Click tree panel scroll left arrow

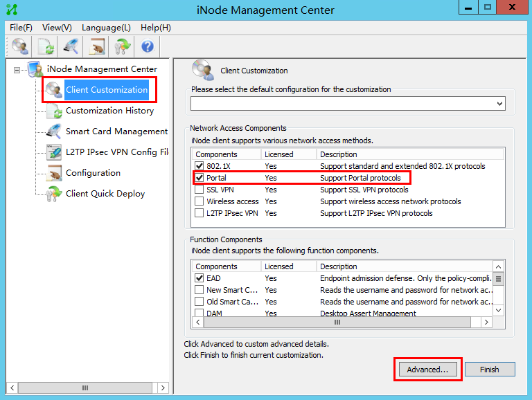pyautogui.click(x=12, y=388)
